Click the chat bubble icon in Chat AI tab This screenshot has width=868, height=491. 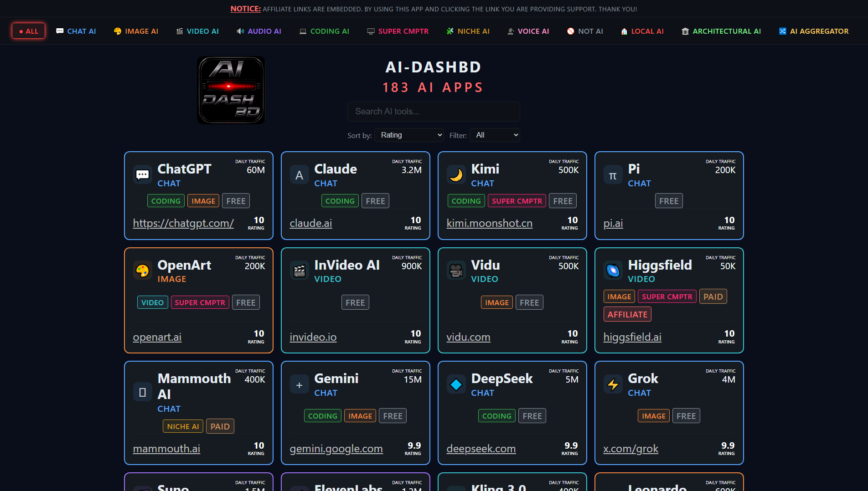pos(60,31)
